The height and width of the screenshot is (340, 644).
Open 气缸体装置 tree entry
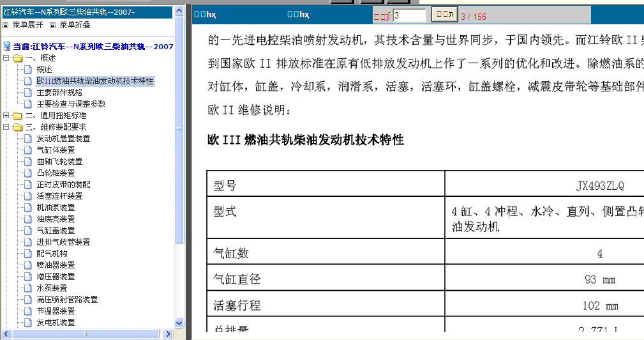[x=56, y=150]
